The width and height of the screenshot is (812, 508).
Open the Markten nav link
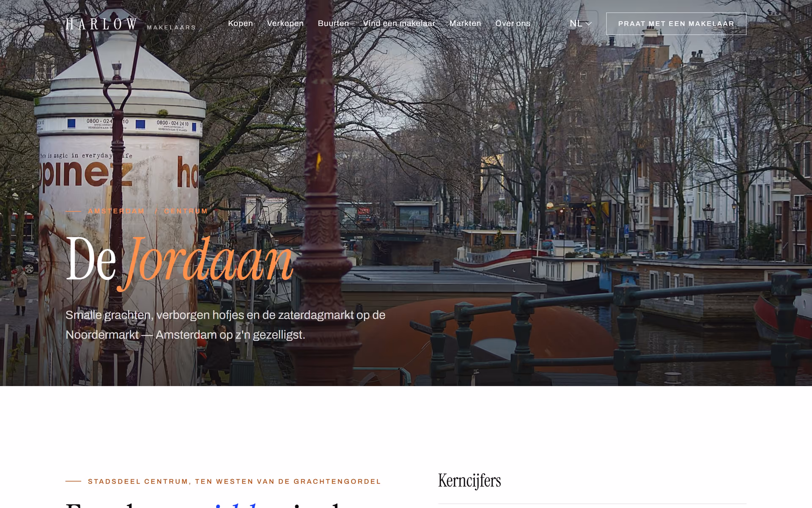coord(465,23)
